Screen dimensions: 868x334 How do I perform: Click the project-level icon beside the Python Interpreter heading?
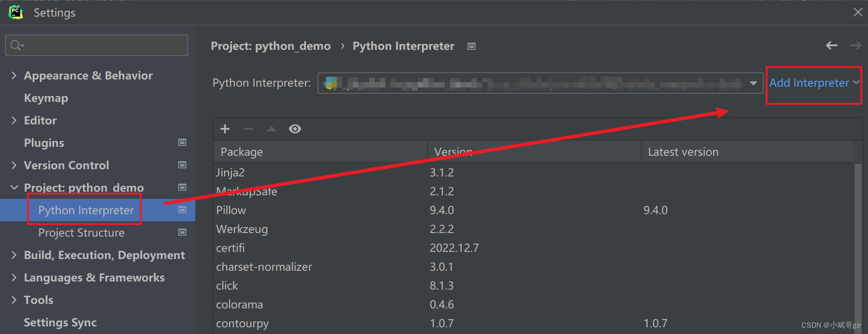(471, 46)
